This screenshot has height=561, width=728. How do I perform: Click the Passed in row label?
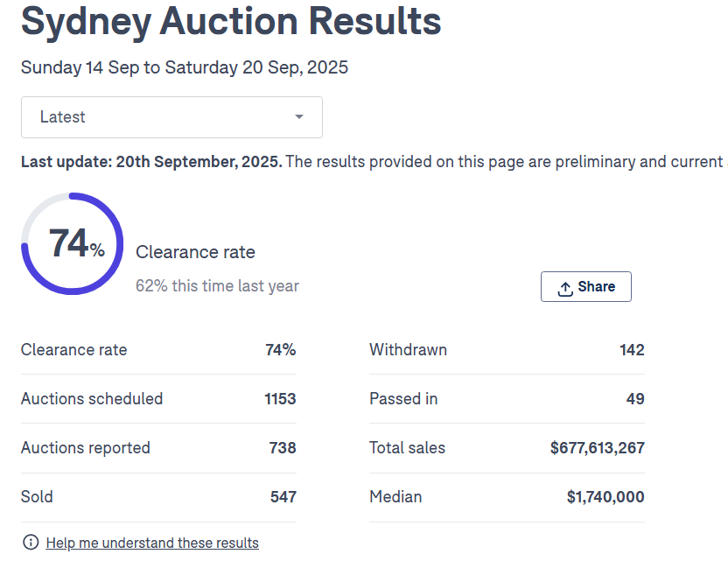click(x=403, y=399)
